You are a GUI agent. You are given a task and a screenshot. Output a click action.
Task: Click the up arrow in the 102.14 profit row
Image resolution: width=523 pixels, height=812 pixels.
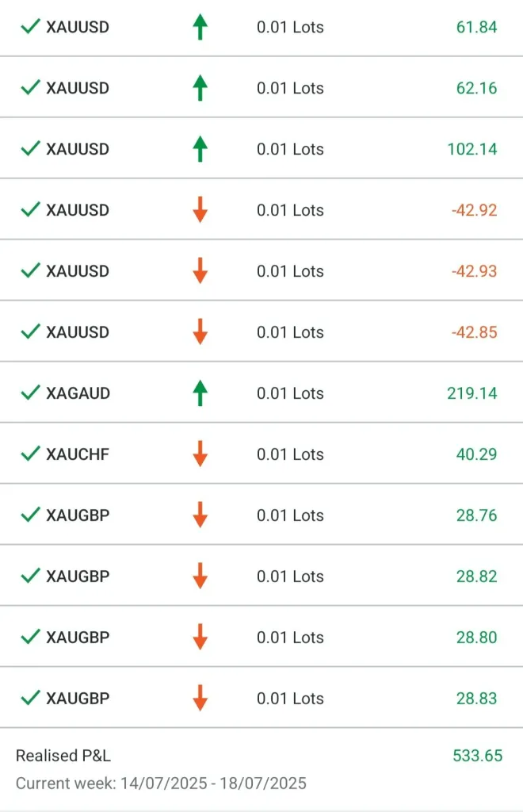[x=200, y=149]
